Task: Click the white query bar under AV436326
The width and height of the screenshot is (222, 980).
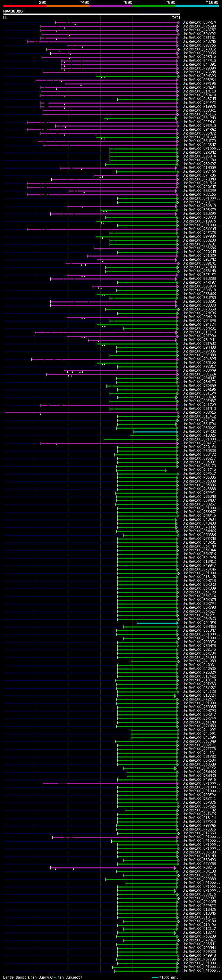Action: click(x=92, y=15)
